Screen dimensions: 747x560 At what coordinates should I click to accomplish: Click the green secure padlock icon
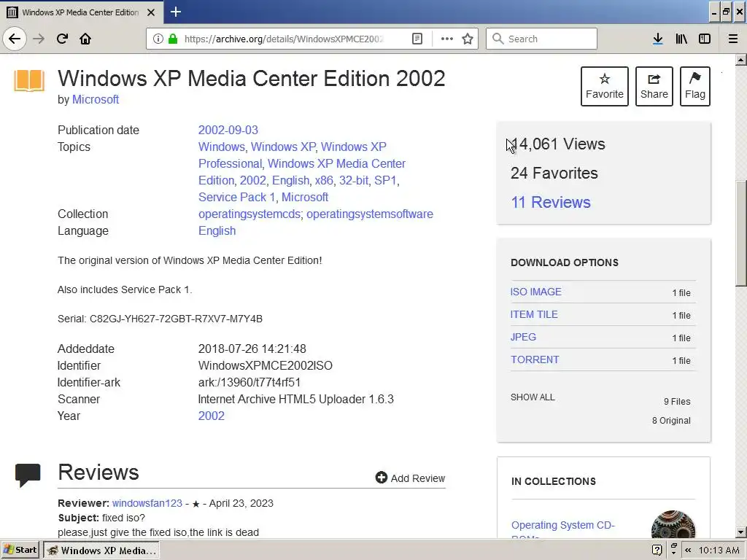coord(173,39)
